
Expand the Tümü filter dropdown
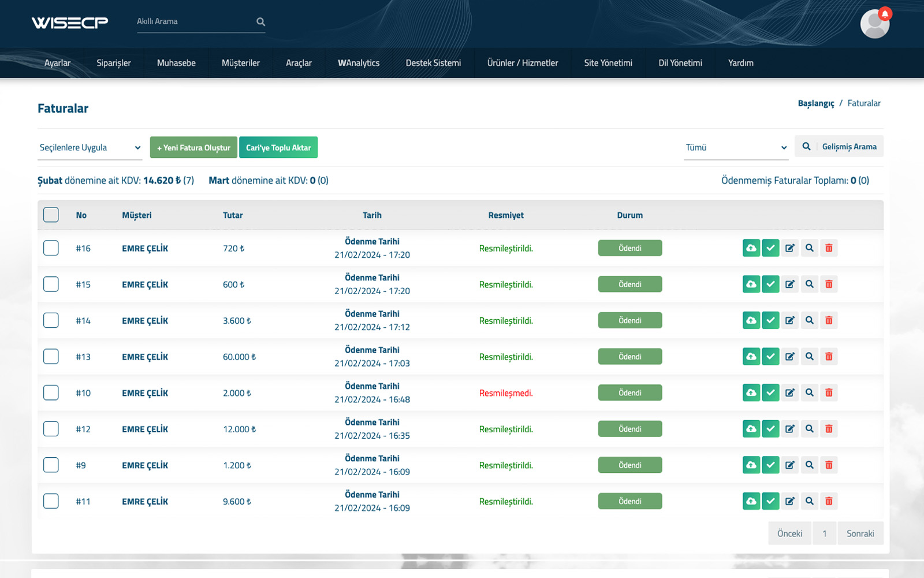(x=736, y=147)
